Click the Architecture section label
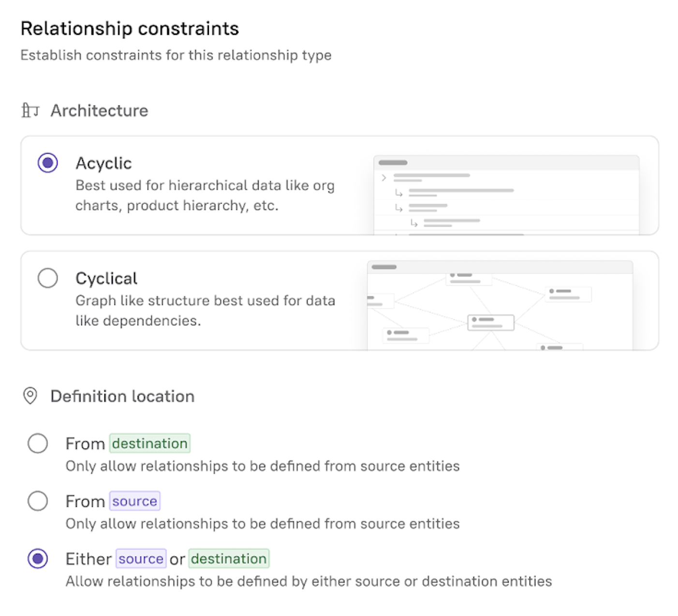 coord(99,111)
